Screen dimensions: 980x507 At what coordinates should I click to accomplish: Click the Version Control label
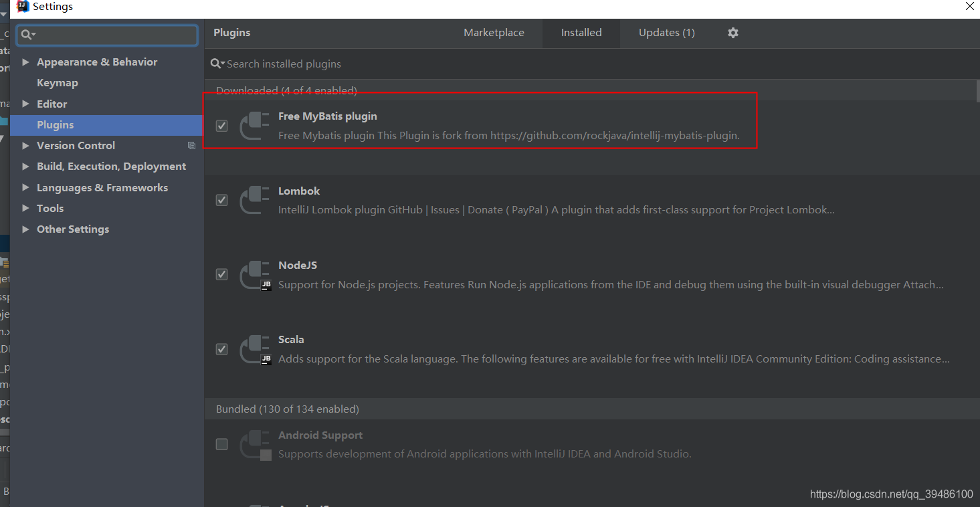pos(76,146)
